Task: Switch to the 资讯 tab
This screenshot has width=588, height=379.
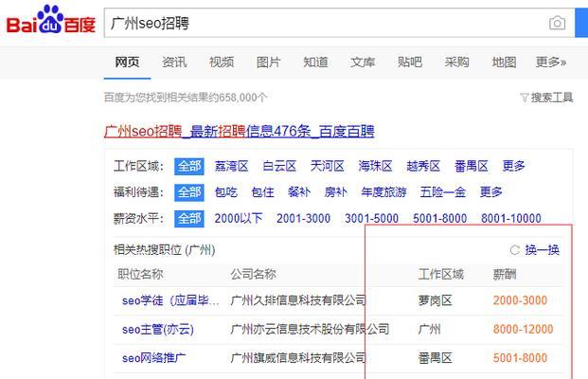Action: pos(174,62)
